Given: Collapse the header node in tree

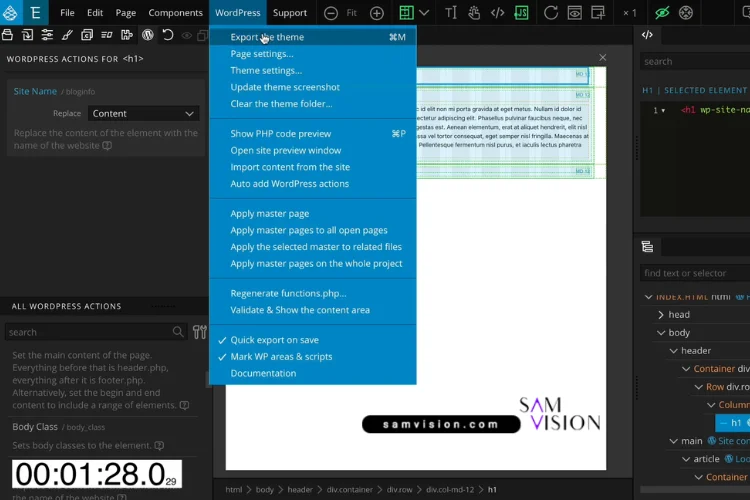Looking at the screenshot, I should tap(673, 351).
